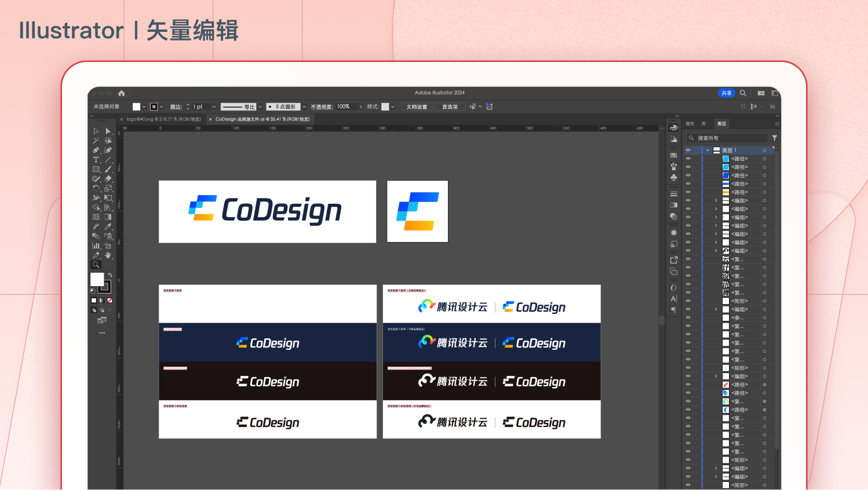This screenshot has width=868, height=490.
Task: Open fill color dropdown arrow in control bar
Action: 144,107
